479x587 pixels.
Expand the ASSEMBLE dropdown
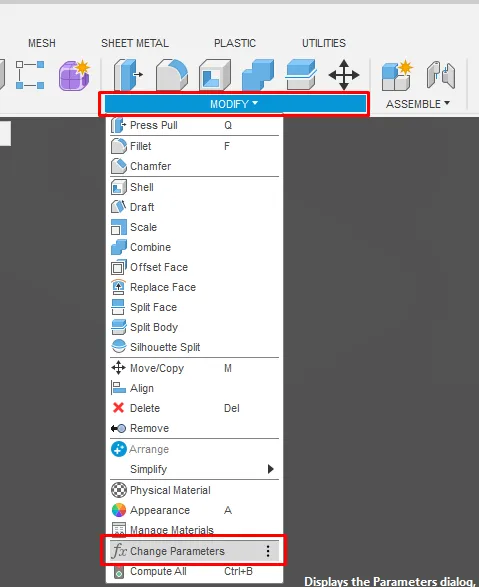pyautogui.click(x=418, y=104)
